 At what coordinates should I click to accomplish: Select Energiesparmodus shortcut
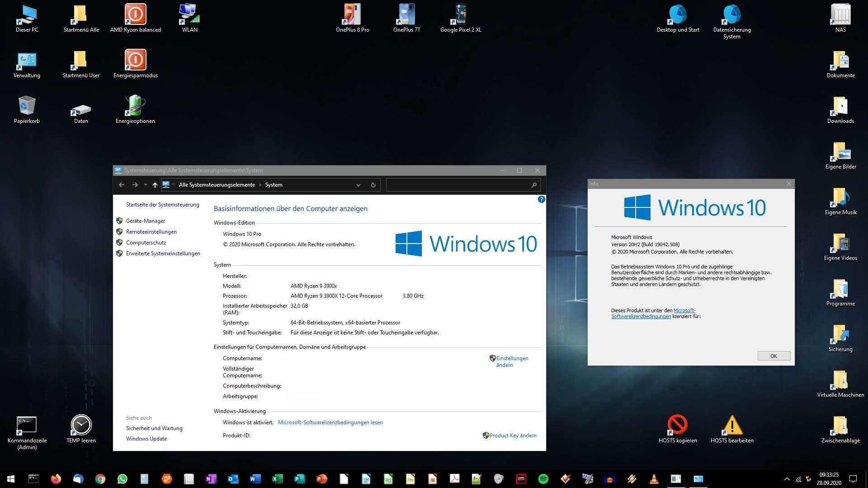(x=135, y=64)
